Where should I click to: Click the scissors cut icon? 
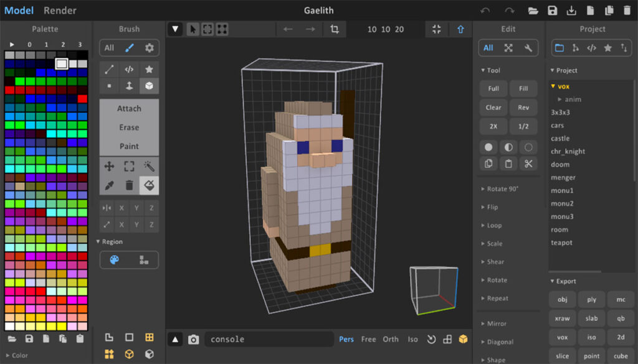pyautogui.click(x=528, y=164)
